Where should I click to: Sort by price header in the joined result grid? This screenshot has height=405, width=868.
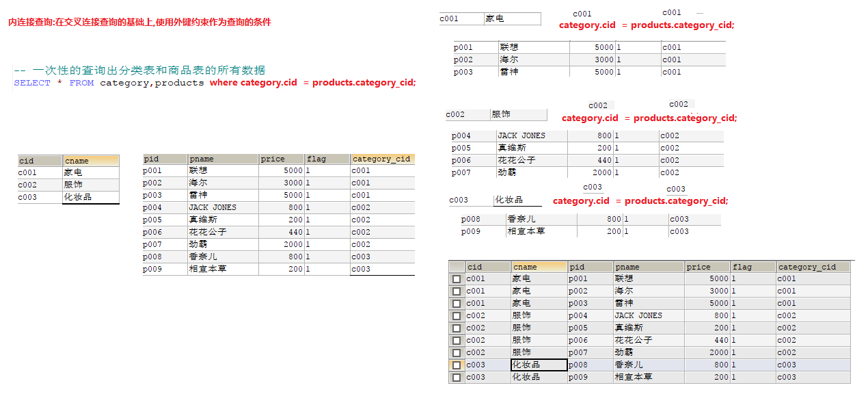[708, 267]
